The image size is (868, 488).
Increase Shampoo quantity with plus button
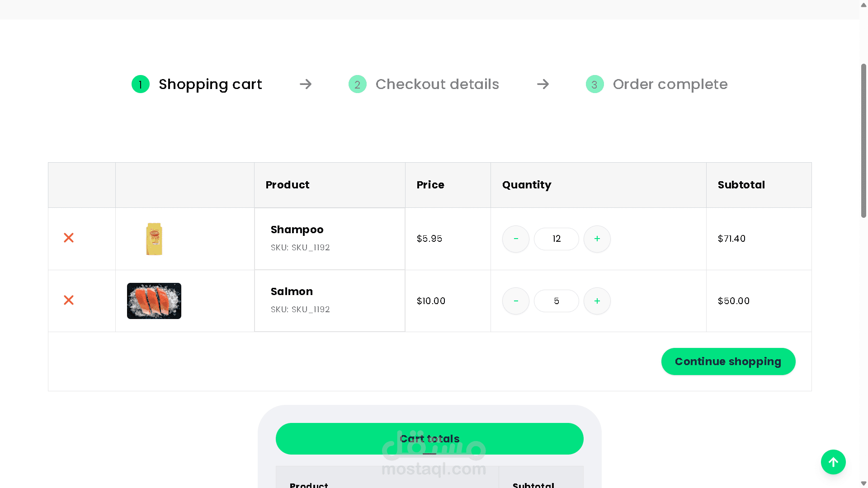tap(597, 239)
